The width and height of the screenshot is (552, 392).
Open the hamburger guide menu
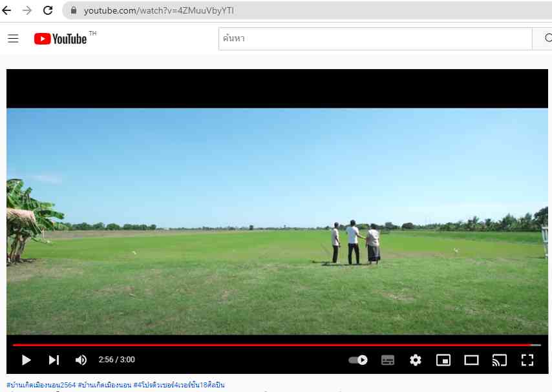(13, 39)
